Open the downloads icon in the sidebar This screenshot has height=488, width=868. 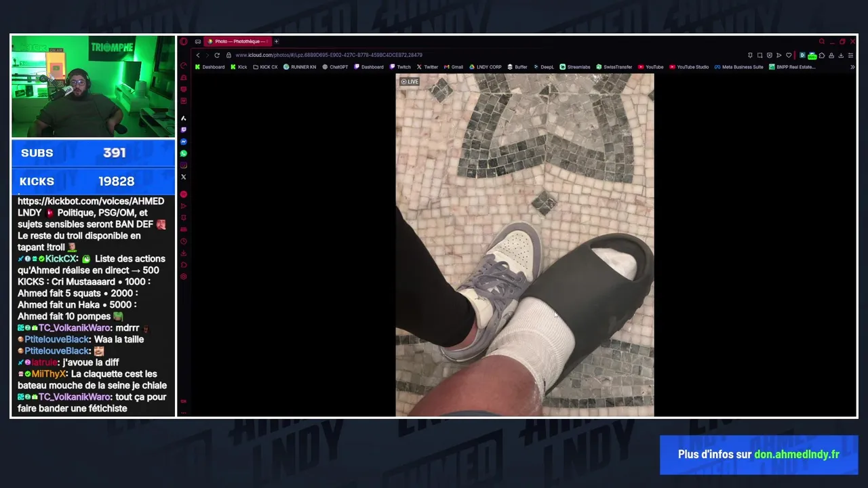[x=183, y=253]
